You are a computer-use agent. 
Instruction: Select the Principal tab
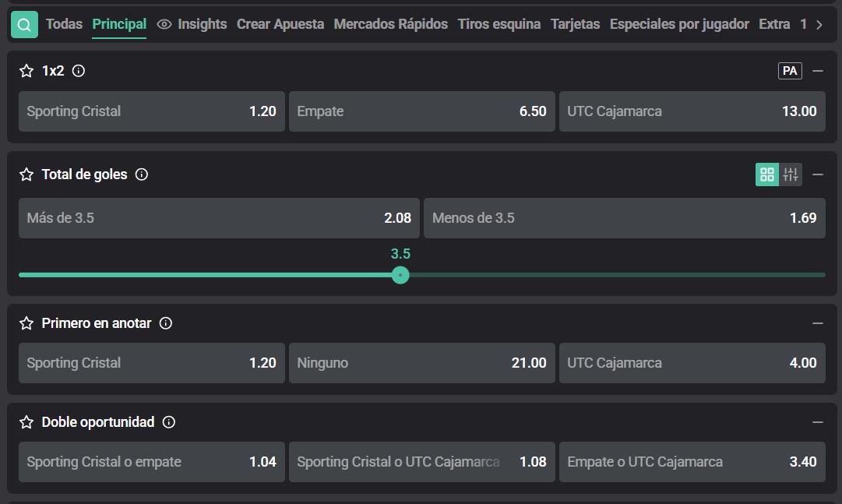[x=119, y=24]
